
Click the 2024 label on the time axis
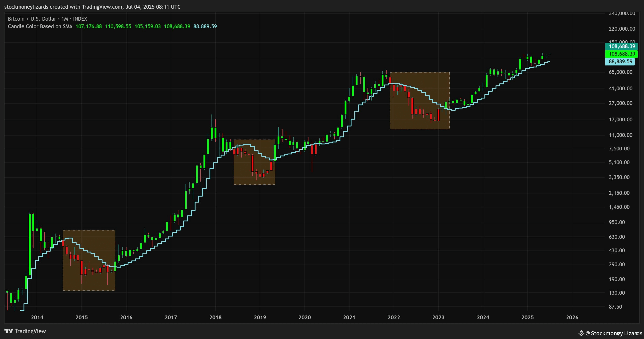[x=483, y=317]
